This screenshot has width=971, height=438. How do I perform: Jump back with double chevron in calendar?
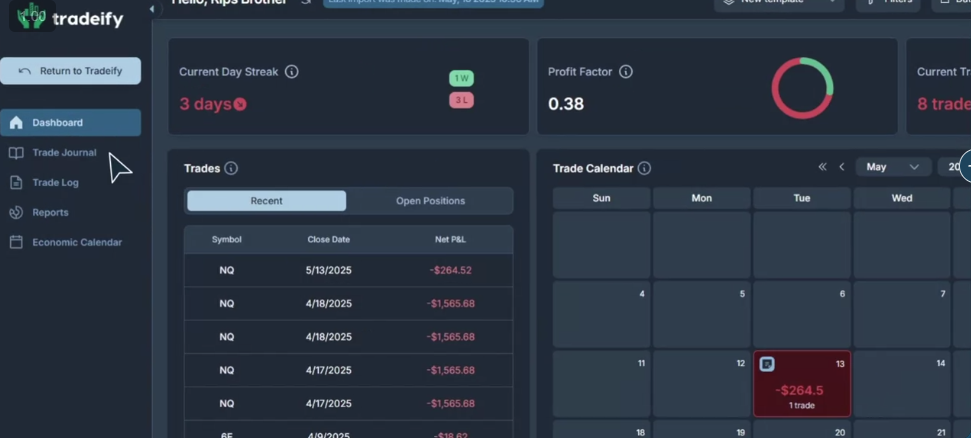pyautogui.click(x=823, y=167)
